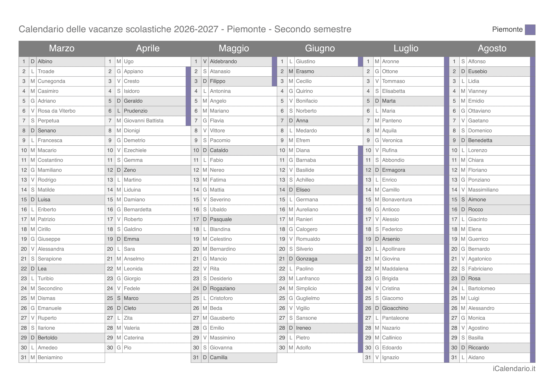554x392 pixels.
Task: Click Luisa on 15 Marzo
Action: (x=44, y=200)
